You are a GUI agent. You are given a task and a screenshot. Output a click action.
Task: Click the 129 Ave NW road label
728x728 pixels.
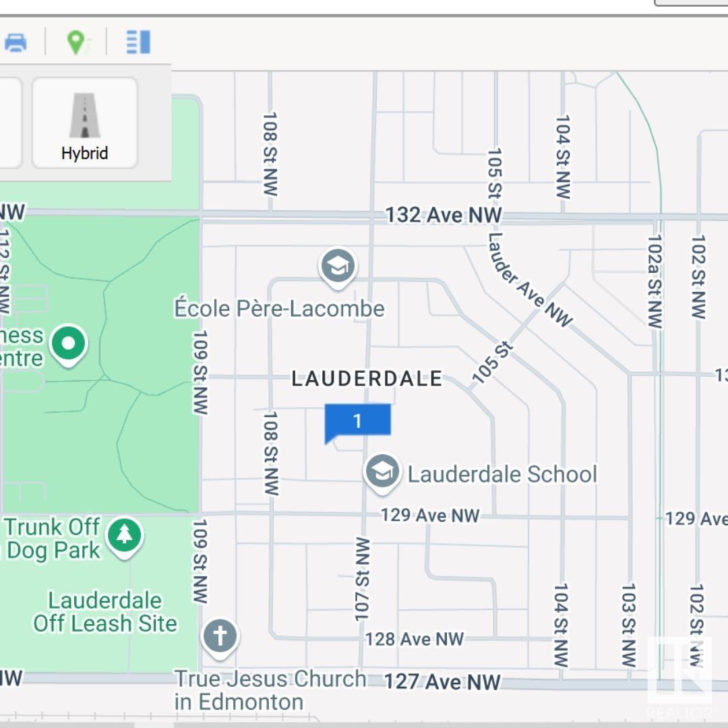click(430, 516)
